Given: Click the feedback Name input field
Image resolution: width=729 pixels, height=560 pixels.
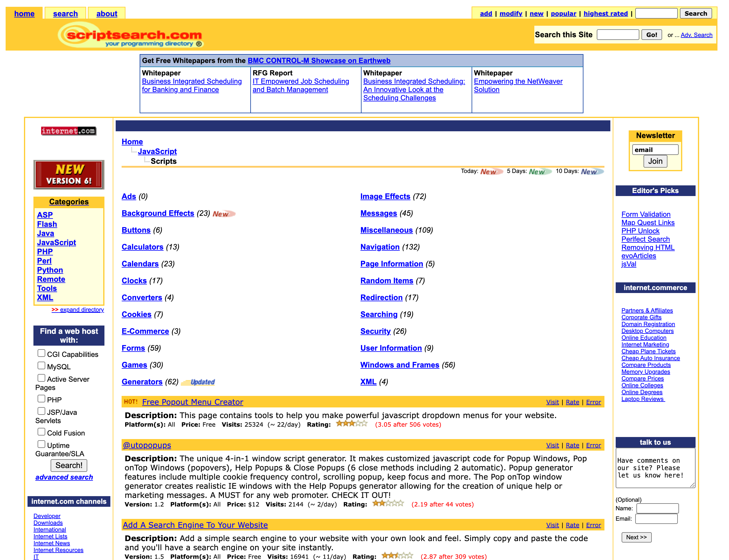Looking at the screenshot, I should (x=657, y=508).
